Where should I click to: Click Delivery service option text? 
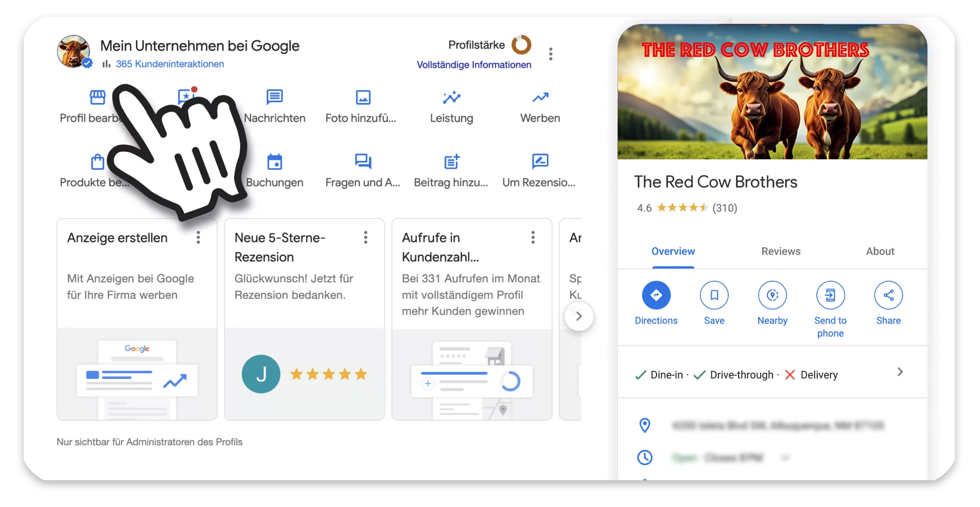819,375
